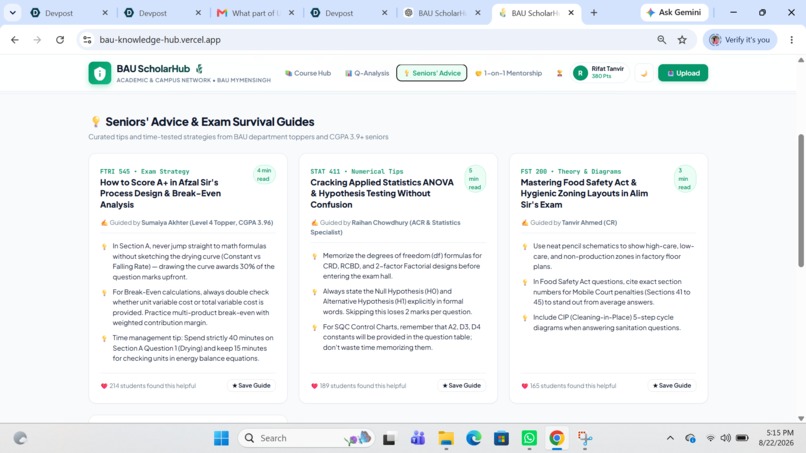Click the Wi-Fi network tray icon

[x=710, y=438]
